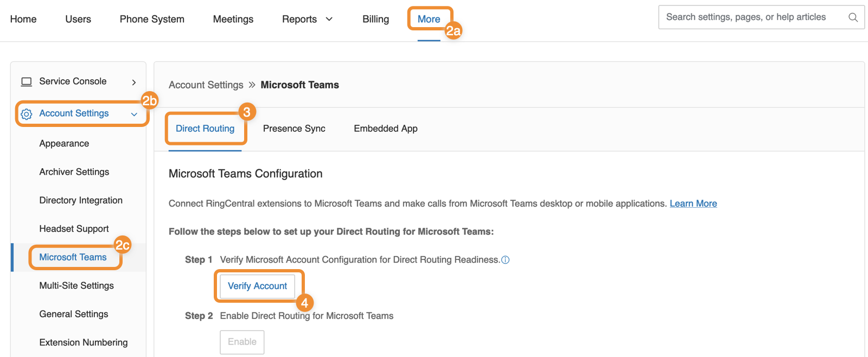Image resolution: width=868 pixels, height=357 pixels.
Task: Open the Learn More link
Action: point(693,203)
